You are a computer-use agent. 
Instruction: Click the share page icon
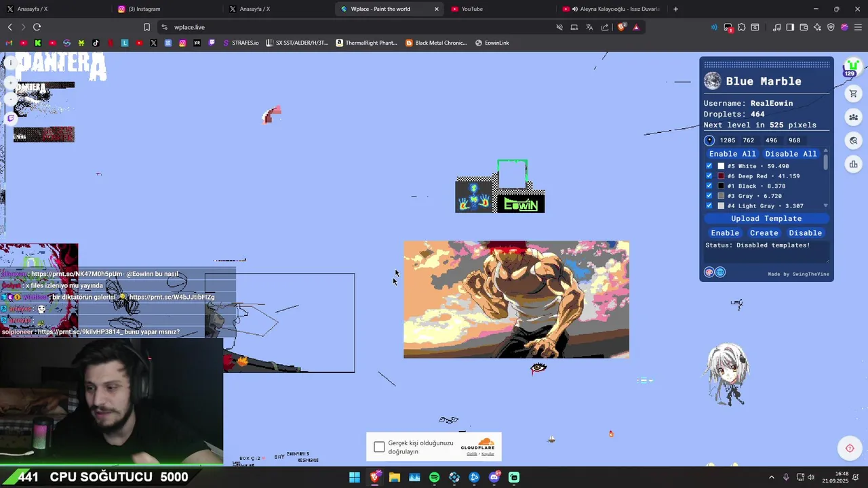coord(605,27)
